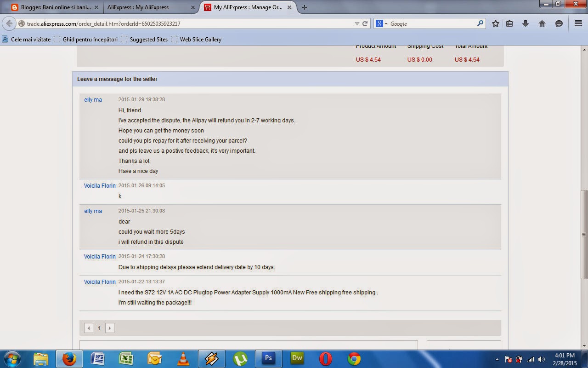Open the URL history dropdown arrow
The width and height of the screenshot is (588, 368).
[x=357, y=23]
